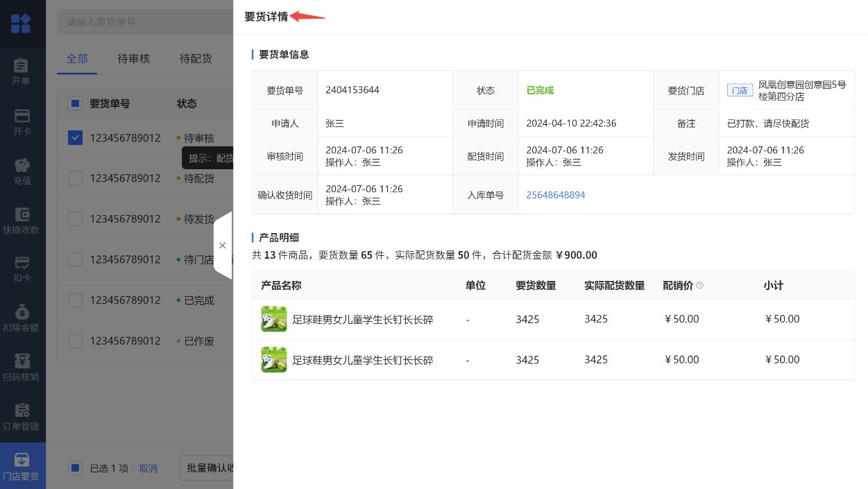Uncheck the first order row checkbox

pos(75,138)
